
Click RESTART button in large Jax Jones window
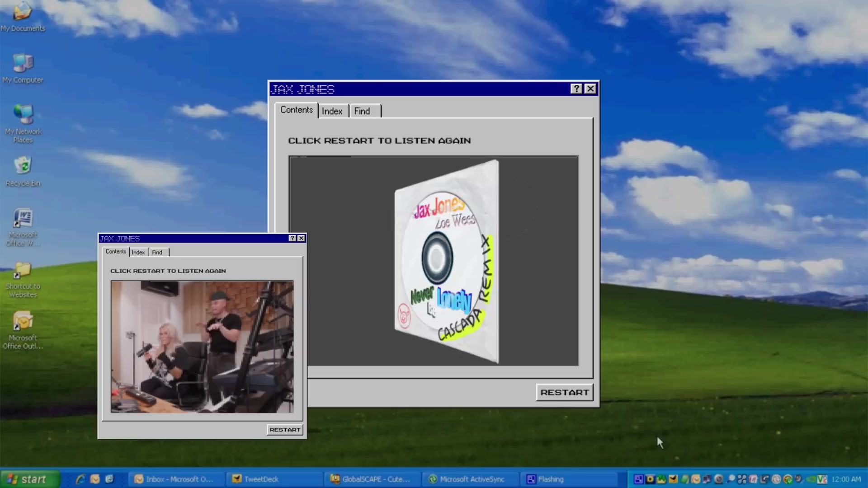565,392
